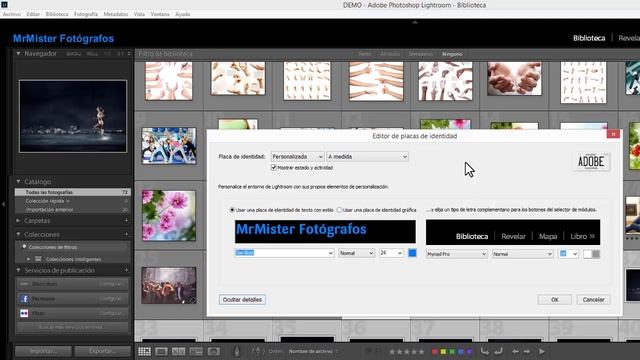Open the blue identity plate text color swatch
Screen dimensions: 640x360
412,253
